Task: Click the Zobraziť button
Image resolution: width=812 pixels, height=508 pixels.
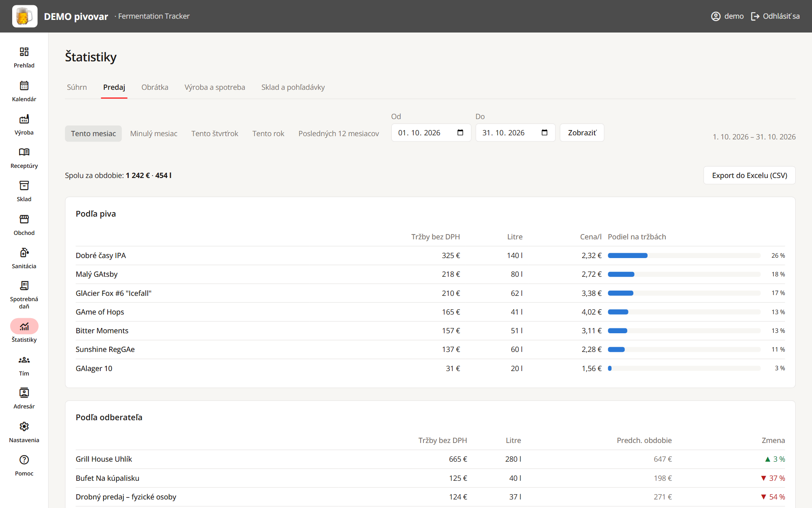Action: (582, 132)
